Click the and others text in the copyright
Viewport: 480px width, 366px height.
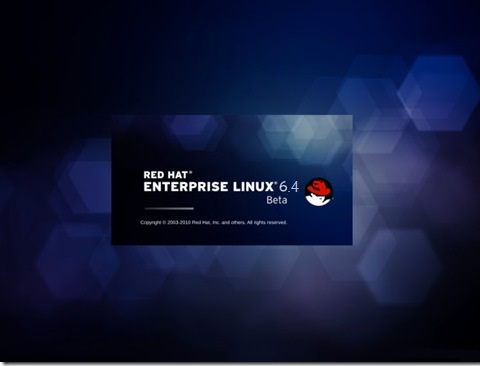[233, 222]
